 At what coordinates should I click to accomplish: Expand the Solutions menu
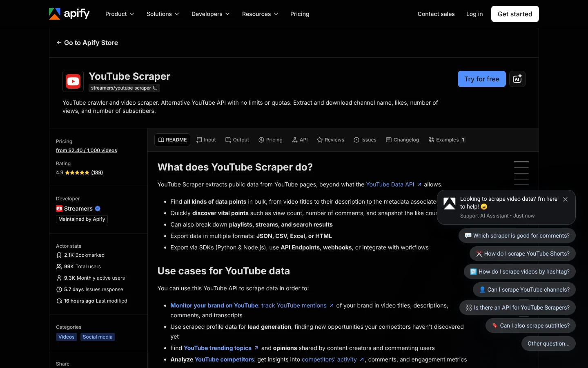[x=163, y=14]
